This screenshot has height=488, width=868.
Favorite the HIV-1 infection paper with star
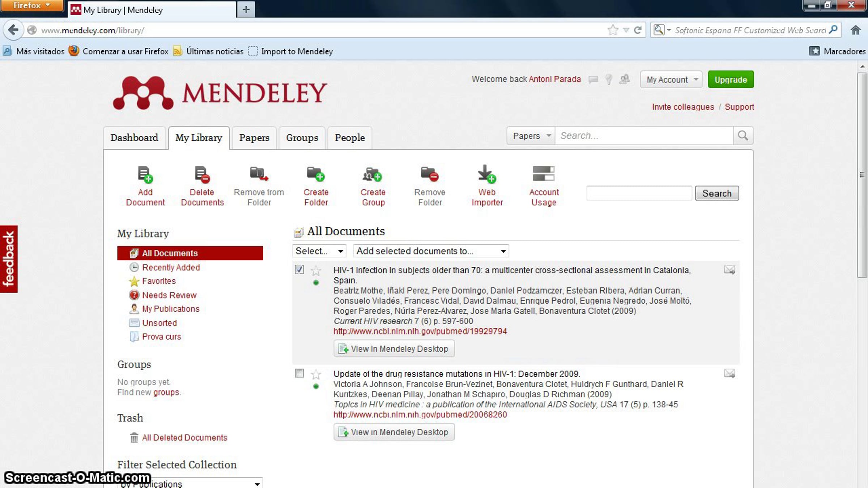pos(316,270)
